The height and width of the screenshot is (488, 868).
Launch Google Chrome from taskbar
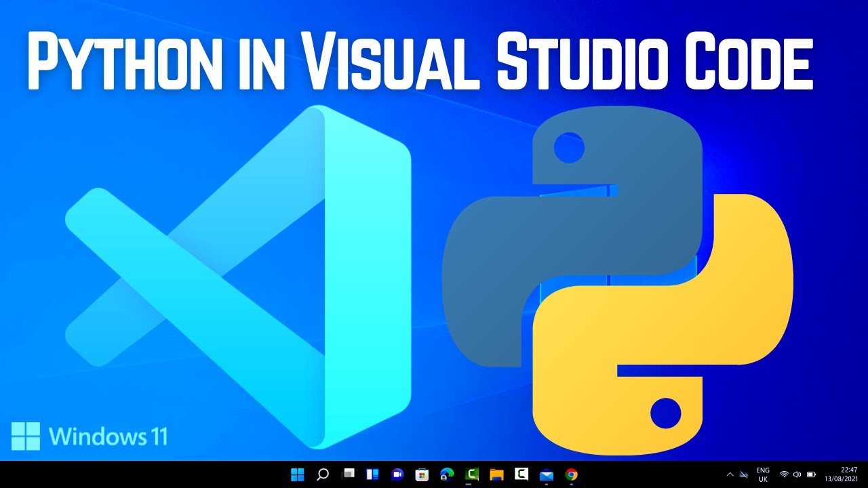point(572,474)
